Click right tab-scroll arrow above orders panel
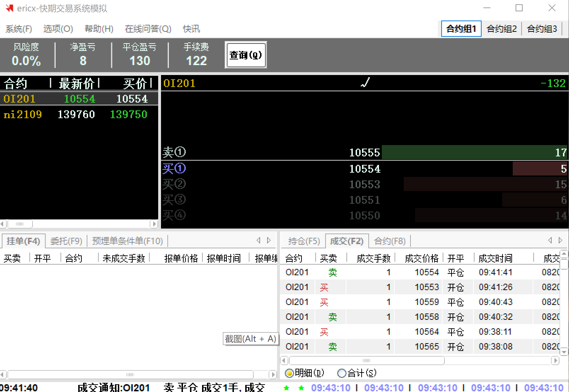Image resolution: width=569 pixels, height=392 pixels. click(x=269, y=241)
